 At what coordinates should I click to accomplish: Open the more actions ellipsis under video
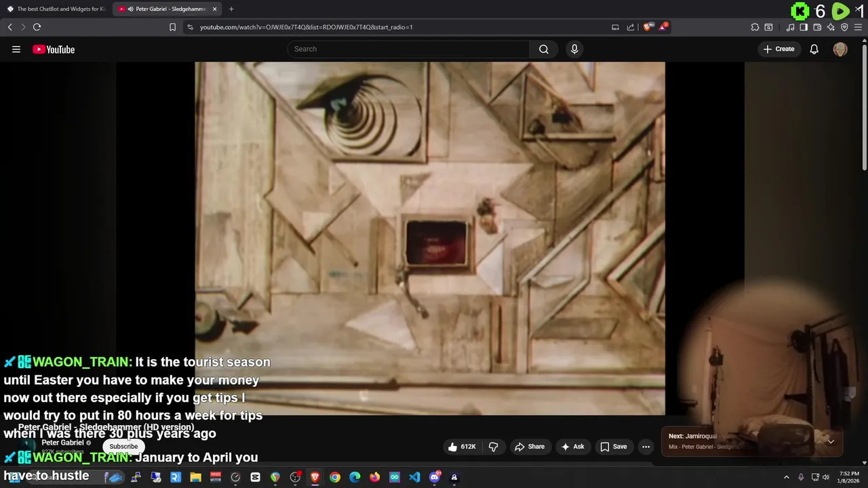coord(646,447)
